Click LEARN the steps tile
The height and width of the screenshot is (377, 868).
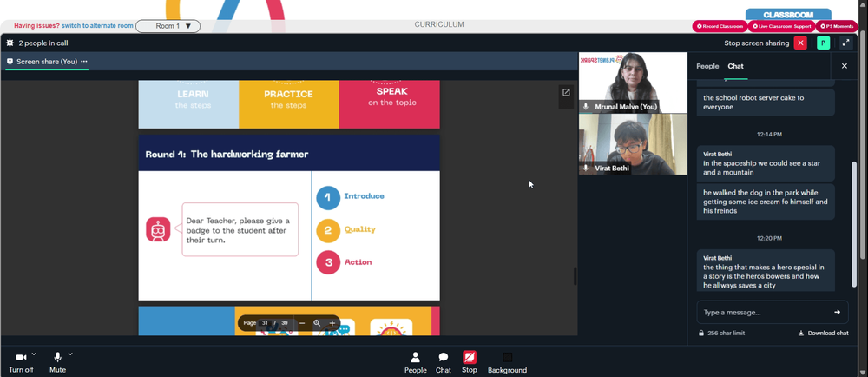(188, 104)
